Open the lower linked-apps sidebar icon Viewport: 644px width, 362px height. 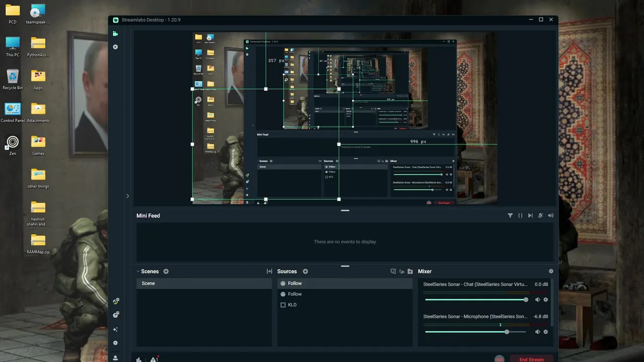116,315
